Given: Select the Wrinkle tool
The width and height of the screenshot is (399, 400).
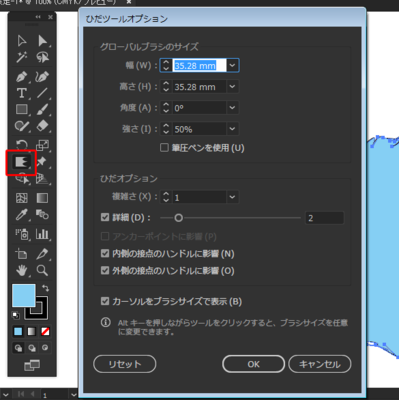Looking at the screenshot, I should tap(21, 162).
